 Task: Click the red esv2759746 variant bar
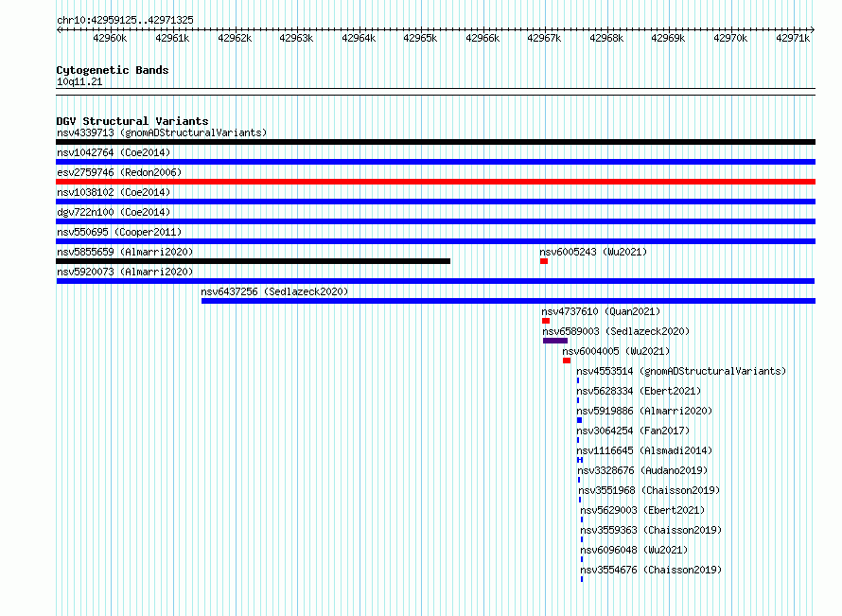[435, 182]
